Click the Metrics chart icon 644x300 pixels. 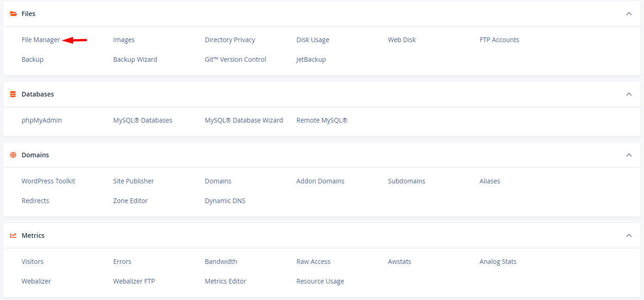pos(13,236)
